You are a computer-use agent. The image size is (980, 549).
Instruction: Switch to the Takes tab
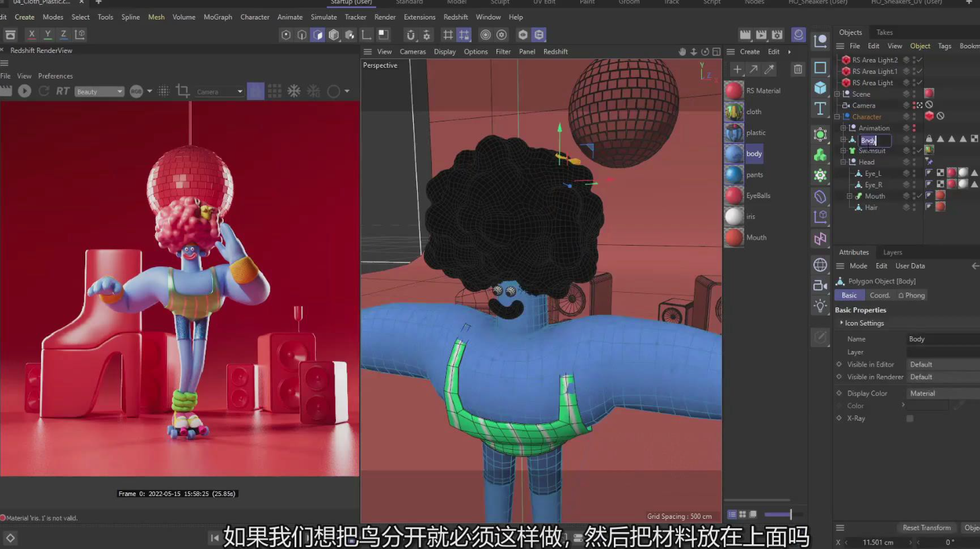click(885, 32)
